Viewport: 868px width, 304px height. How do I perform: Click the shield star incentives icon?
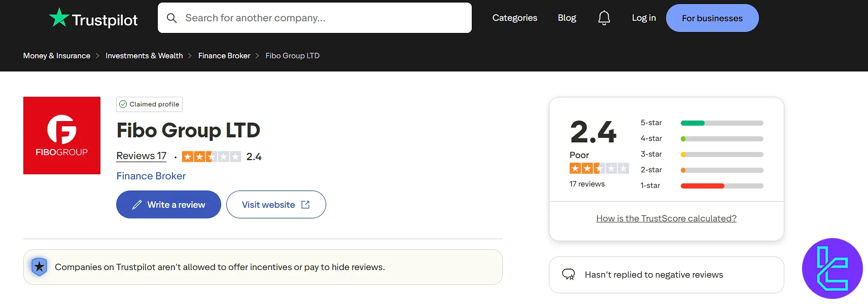39,267
